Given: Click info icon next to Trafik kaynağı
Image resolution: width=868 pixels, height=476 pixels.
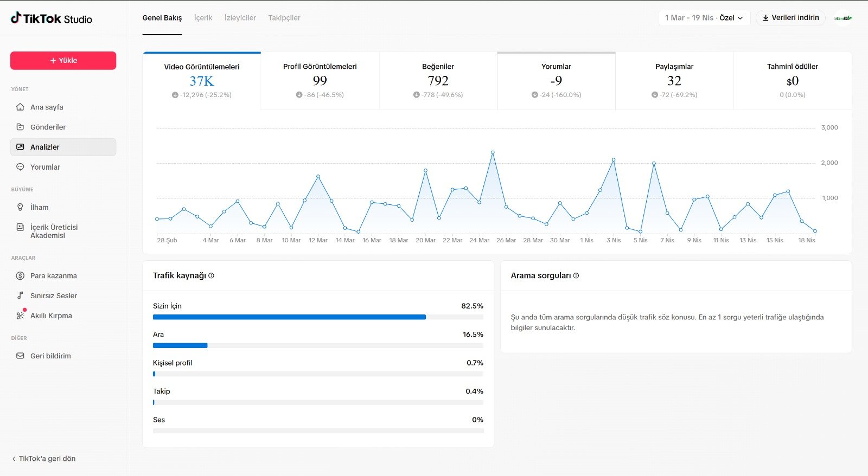Looking at the screenshot, I should coord(211,275).
